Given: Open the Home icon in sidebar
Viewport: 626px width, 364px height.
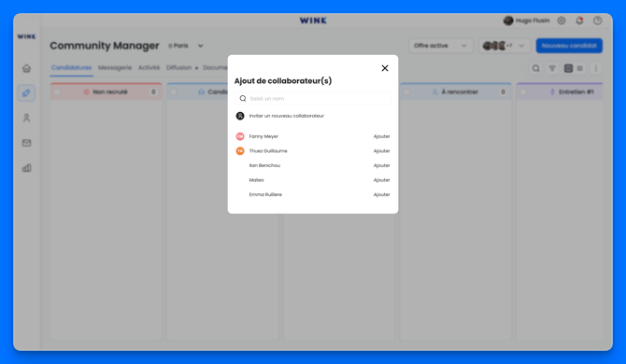Looking at the screenshot, I should coord(26,68).
